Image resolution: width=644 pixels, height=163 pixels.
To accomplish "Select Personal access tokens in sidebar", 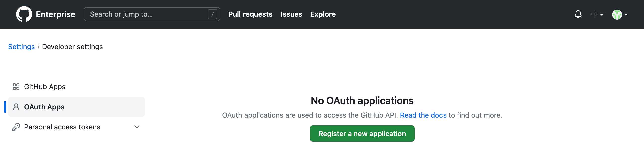I will 76,127.
